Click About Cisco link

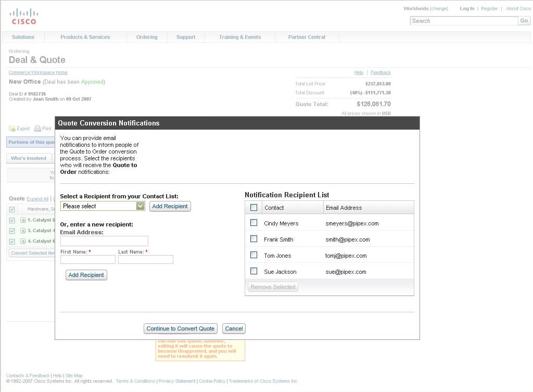coord(518,8)
